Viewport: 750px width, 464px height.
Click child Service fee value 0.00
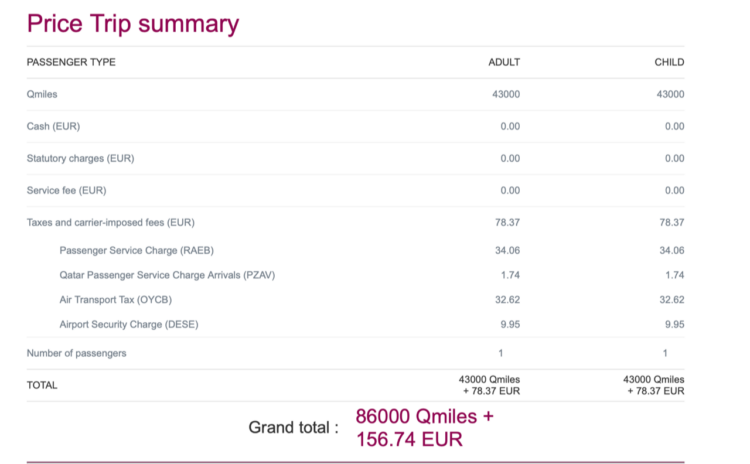coord(674,190)
